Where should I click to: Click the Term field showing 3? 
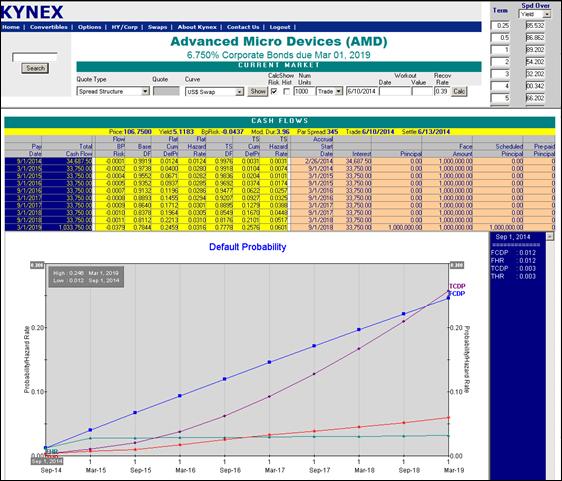tap(500, 74)
